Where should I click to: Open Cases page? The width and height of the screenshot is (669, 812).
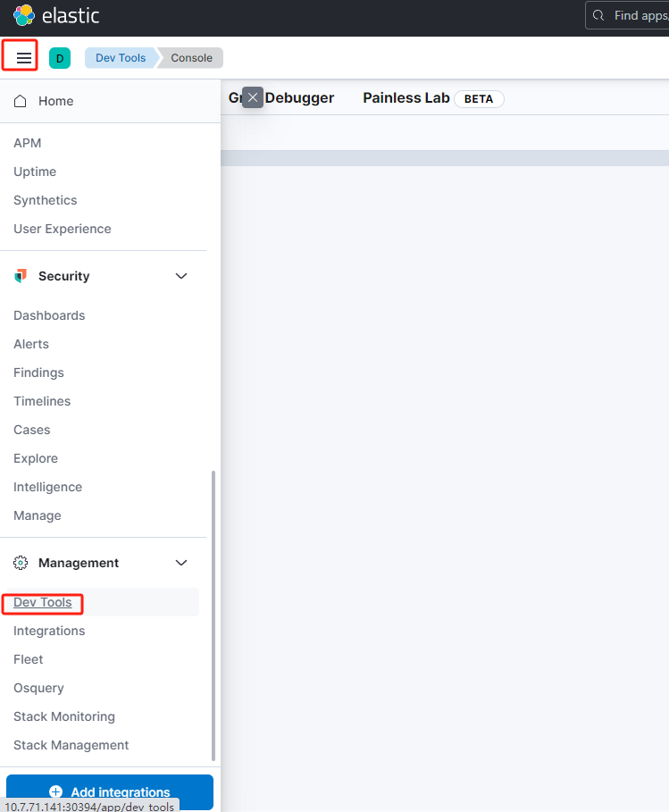31,430
